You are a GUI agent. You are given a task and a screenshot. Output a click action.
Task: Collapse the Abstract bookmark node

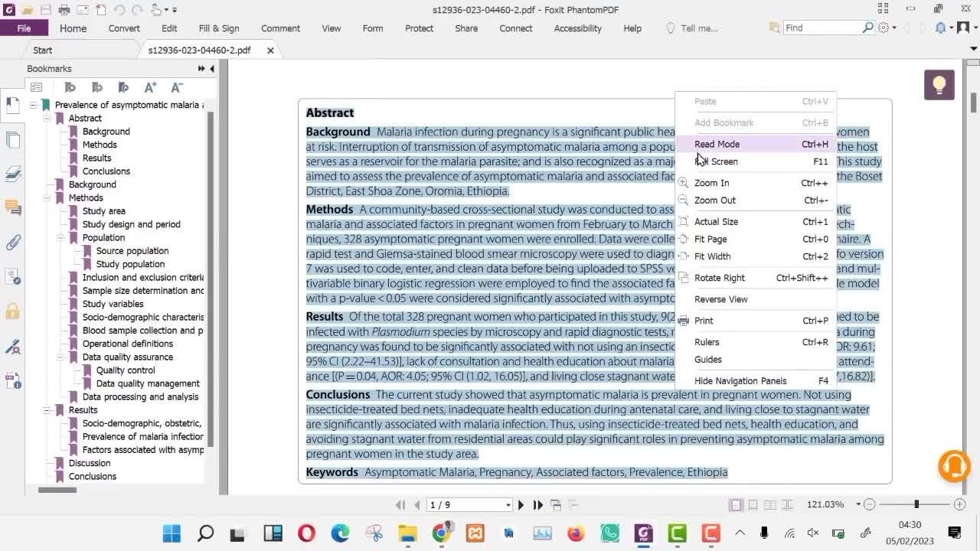47,119
